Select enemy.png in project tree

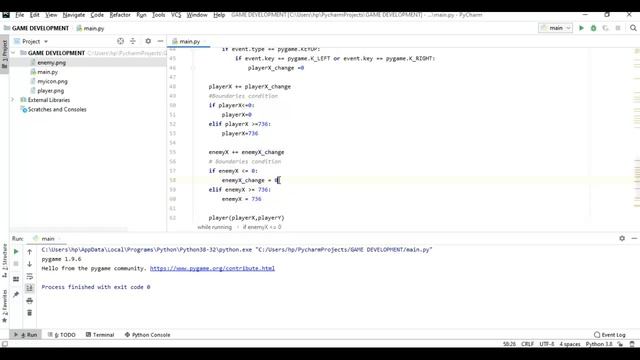[x=51, y=62]
